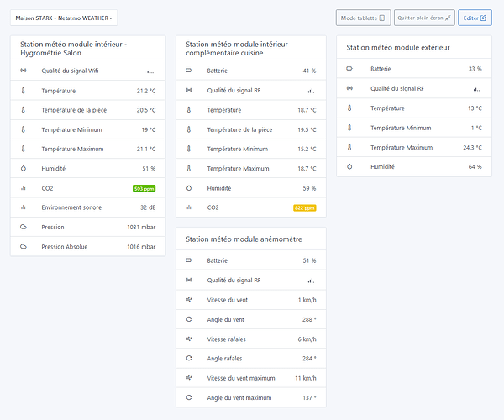The width and height of the screenshot is (504, 420).
Task: Click the Station météo module extérieur title
Action: pos(397,48)
